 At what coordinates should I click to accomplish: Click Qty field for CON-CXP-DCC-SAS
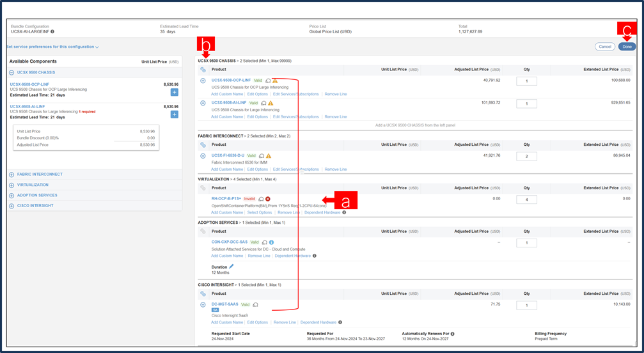(526, 243)
